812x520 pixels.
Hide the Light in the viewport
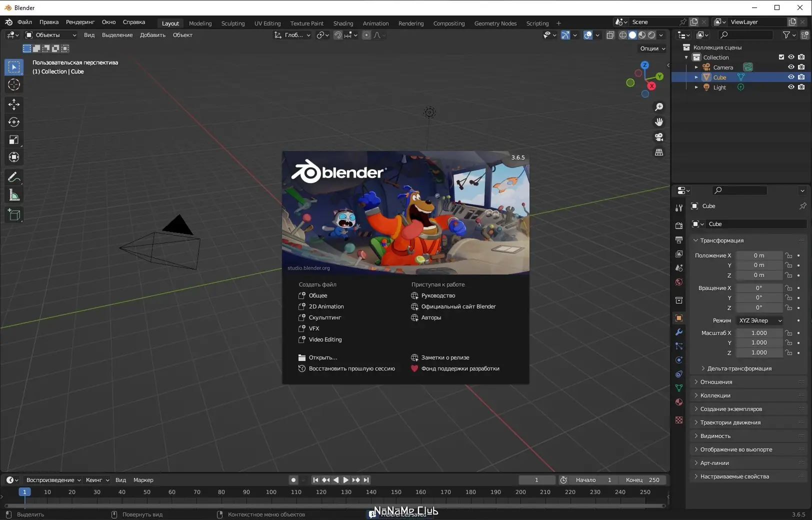tap(791, 87)
